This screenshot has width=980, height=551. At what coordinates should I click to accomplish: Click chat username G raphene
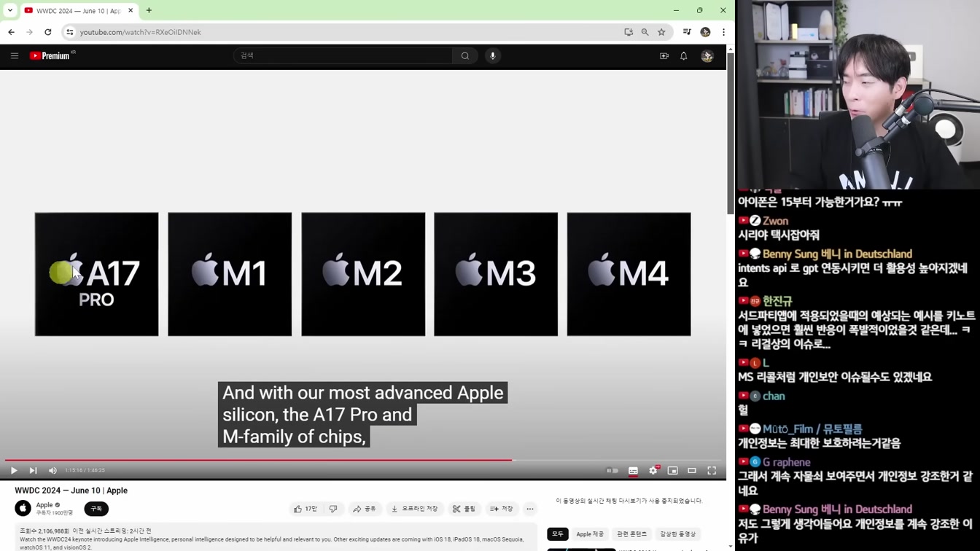pyautogui.click(x=787, y=462)
